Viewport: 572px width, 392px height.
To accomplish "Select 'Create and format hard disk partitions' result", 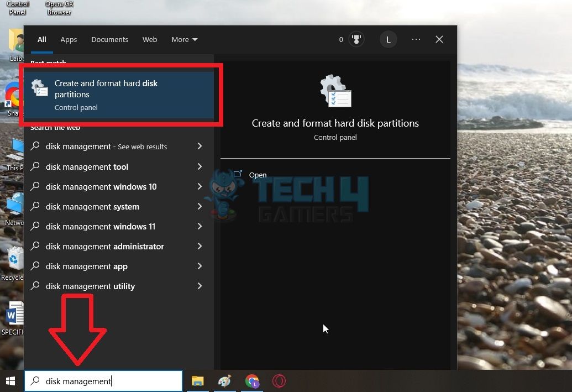I will (x=119, y=95).
